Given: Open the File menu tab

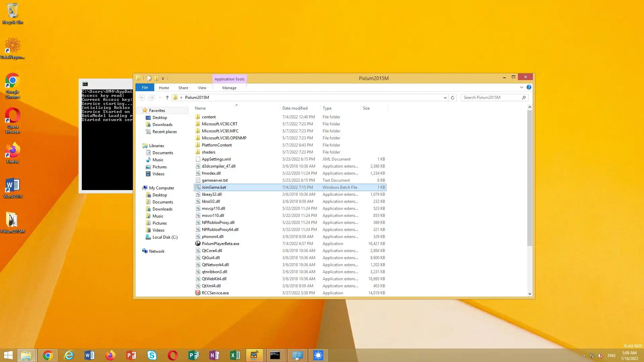Looking at the screenshot, I should [145, 87].
